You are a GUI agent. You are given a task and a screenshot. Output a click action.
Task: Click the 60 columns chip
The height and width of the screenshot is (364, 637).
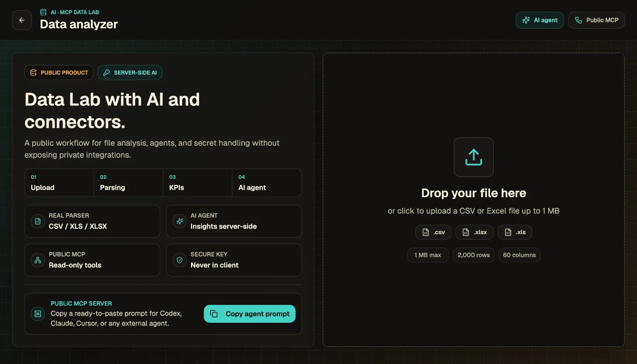tap(519, 255)
